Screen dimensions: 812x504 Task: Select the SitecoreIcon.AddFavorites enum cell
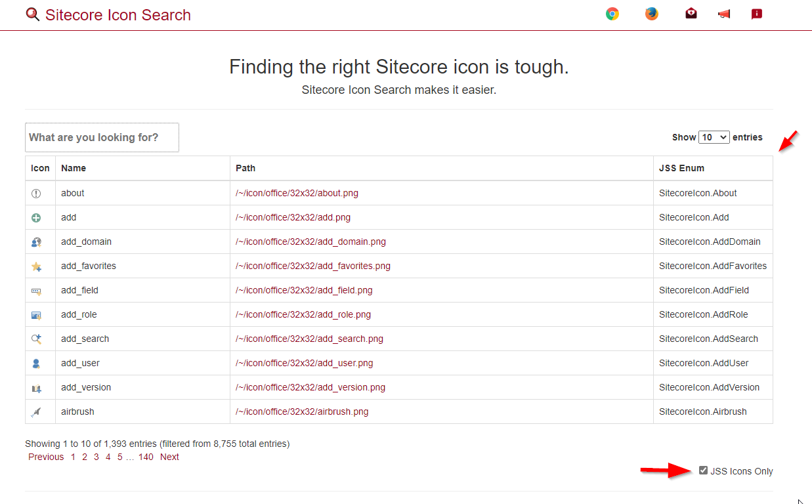(713, 266)
